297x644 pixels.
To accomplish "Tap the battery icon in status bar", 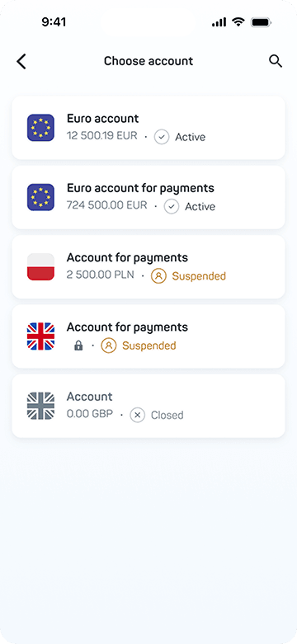I will point(262,22).
